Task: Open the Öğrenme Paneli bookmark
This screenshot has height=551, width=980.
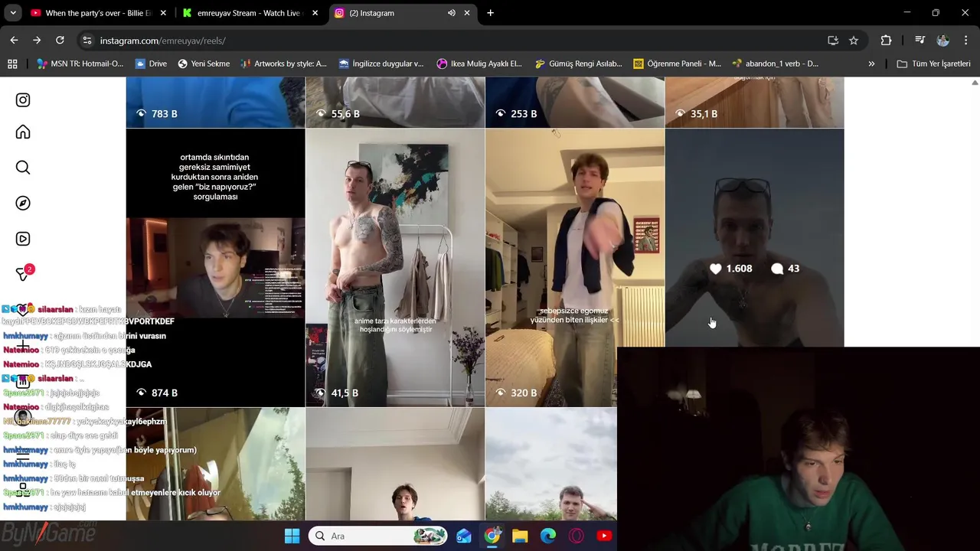Action: (x=677, y=64)
